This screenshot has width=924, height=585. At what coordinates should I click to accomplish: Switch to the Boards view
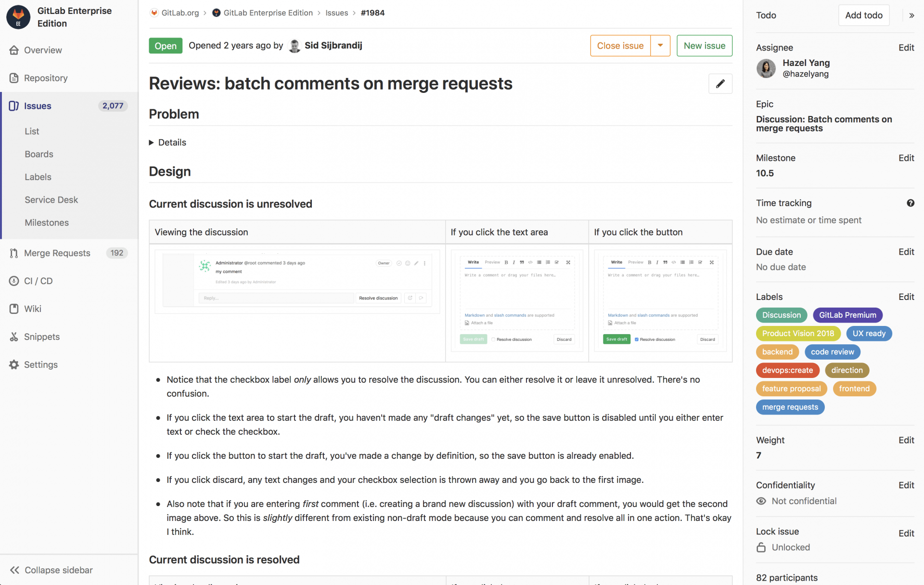coord(39,154)
